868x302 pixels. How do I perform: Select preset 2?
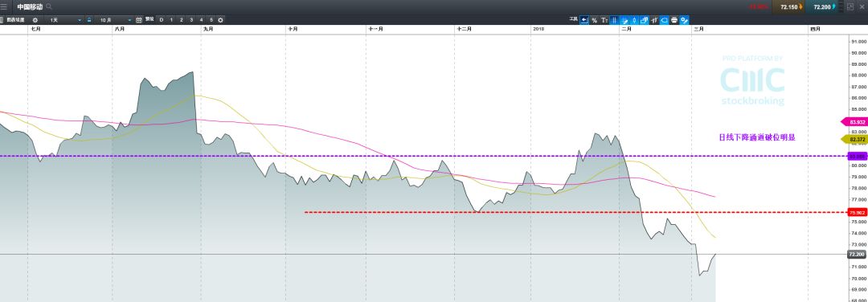[181, 20]
